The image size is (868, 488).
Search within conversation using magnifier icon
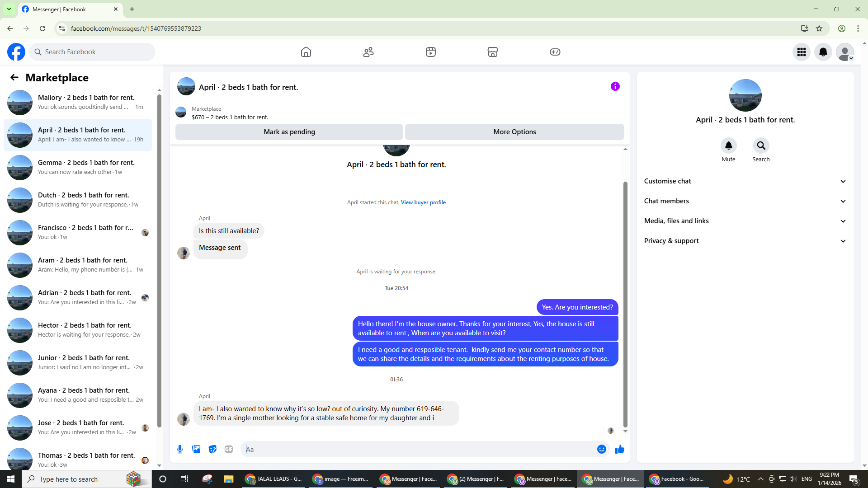click(x=761, y=145)
